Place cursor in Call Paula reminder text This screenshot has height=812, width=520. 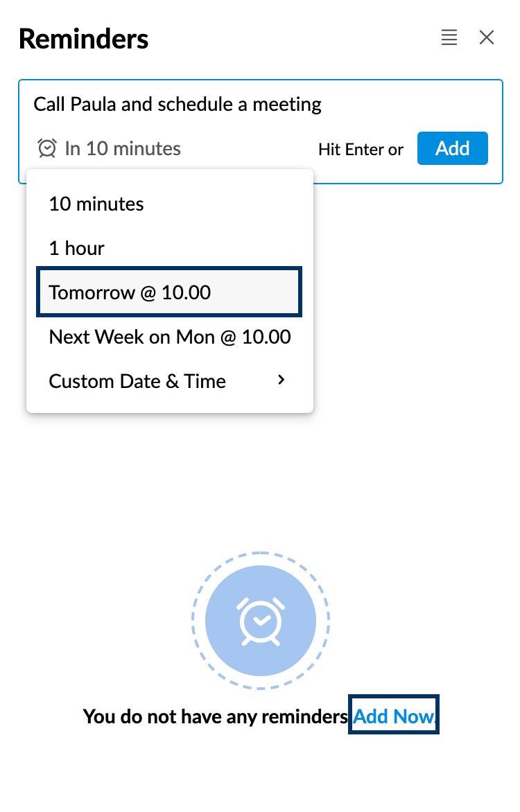177,104
